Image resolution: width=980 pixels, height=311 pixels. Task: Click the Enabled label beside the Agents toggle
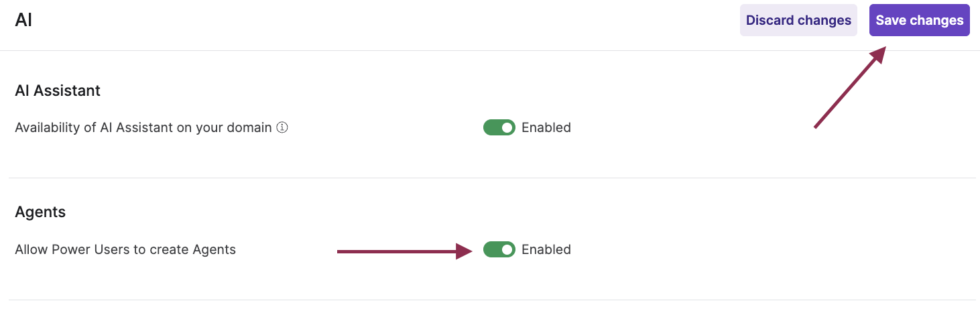pyautogui.click(x=546, y=249)
